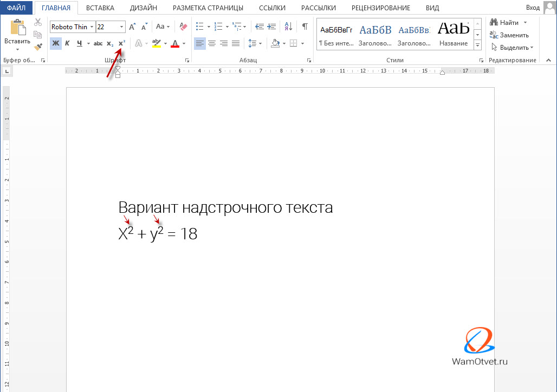
Task: Increase the font size
Action: coord(133,27)
